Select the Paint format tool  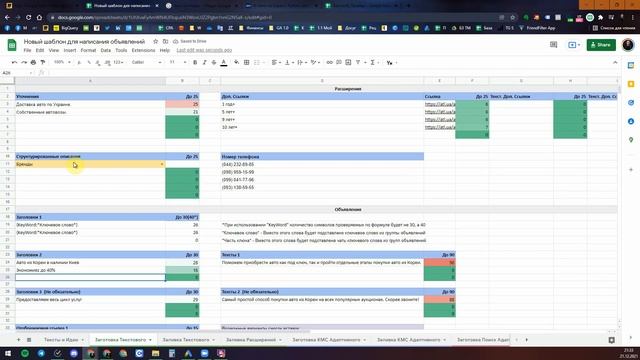coord(43,62)
